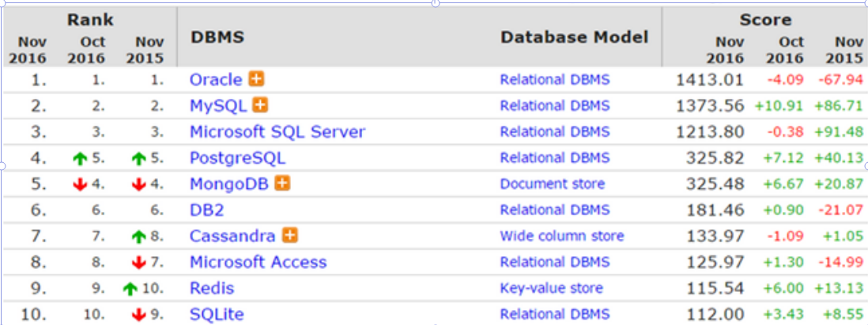Image resolution: width=868 pixels, height=325 pixels.
Task: Open the MySQL DBMS link
Action: 218,106
